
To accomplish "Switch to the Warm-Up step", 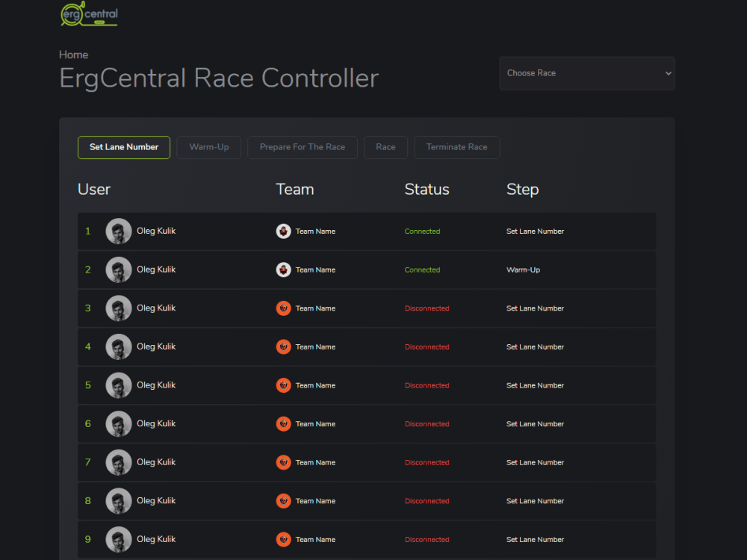I will pos(208,147).
